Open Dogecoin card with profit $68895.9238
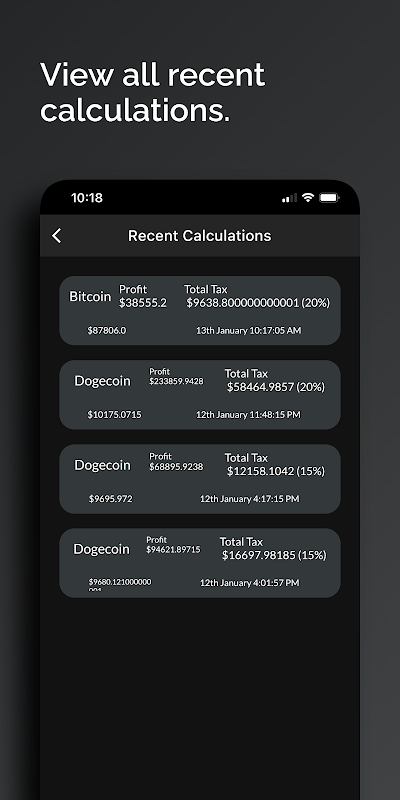 click(x=200, y=479)
